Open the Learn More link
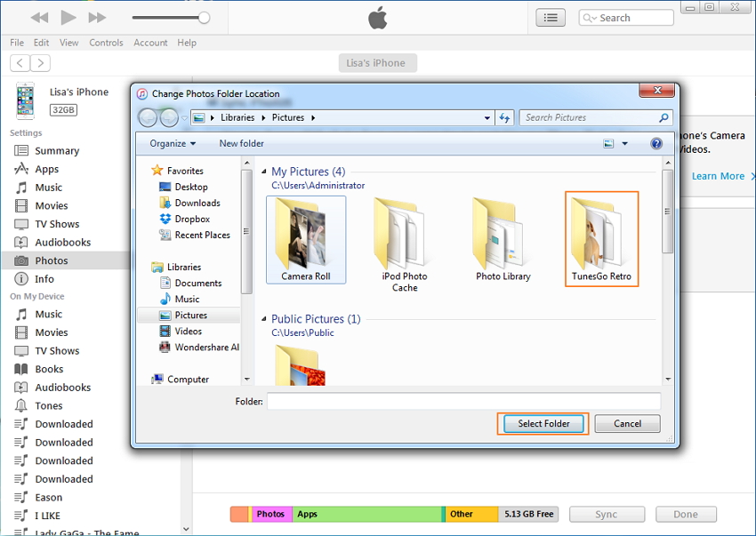 (x=718, y=176)
